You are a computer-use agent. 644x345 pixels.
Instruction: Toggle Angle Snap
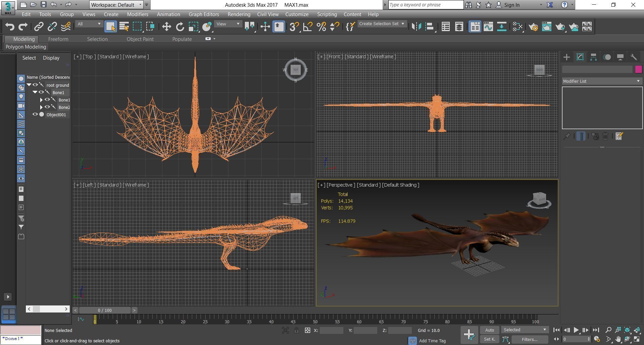[308, 26]
